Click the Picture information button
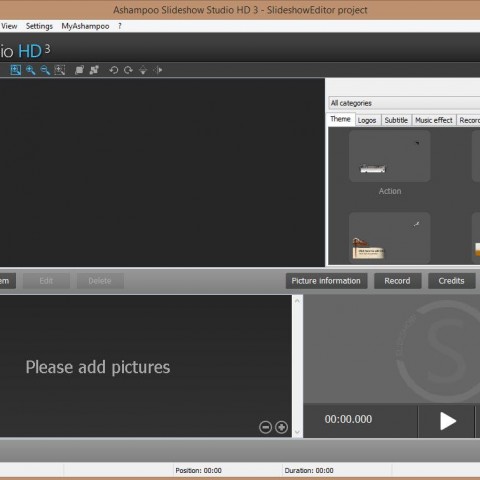480x480 pixels. point(326,281)
